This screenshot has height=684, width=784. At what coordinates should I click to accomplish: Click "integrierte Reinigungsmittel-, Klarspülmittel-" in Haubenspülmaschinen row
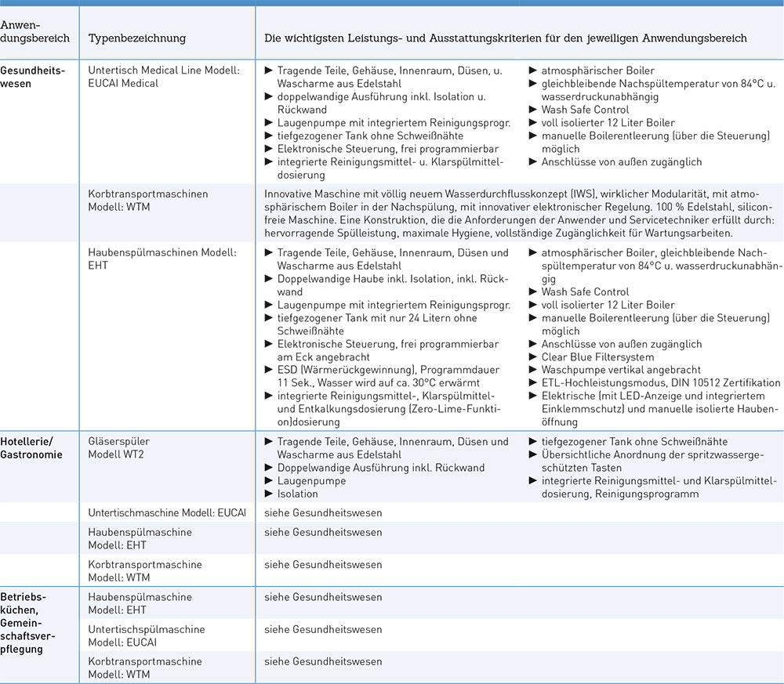pyautogui.click(x=386, y=396)
